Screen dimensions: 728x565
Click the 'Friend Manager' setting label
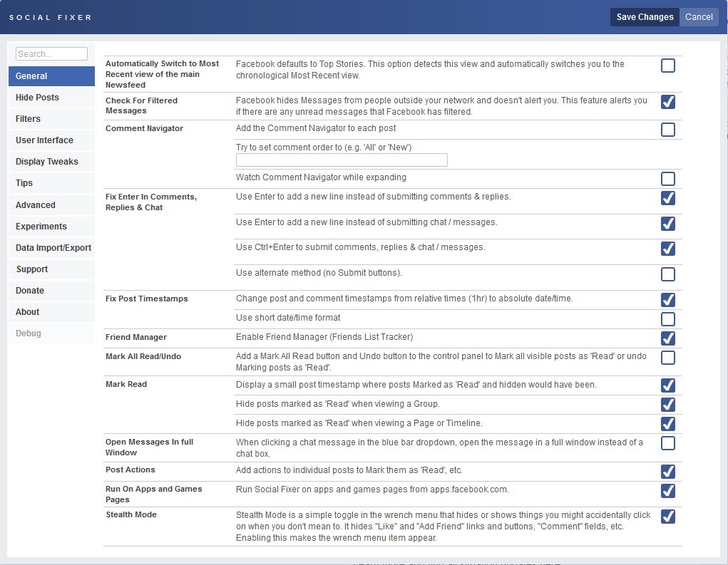pos(136,337)
